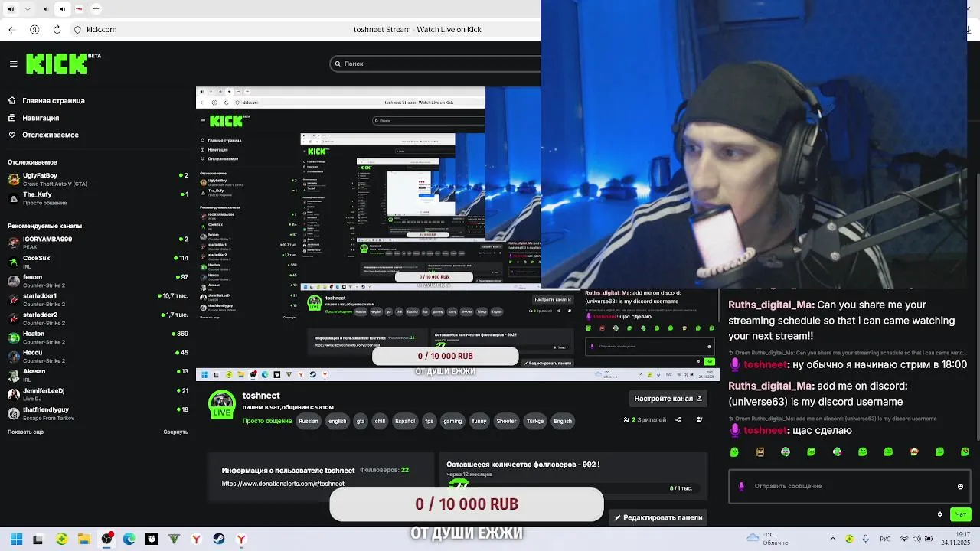Open JenniferLeeDj recommended channel

(97, 394)
